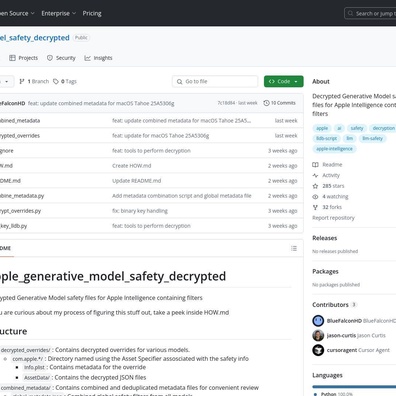Click the history clock icon by Commits
Viewport: 396px width, 396px height.
pos(266,103)
